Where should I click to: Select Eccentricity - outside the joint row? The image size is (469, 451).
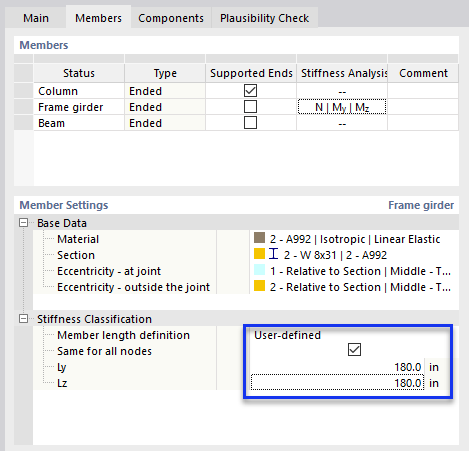pos(133,287)
